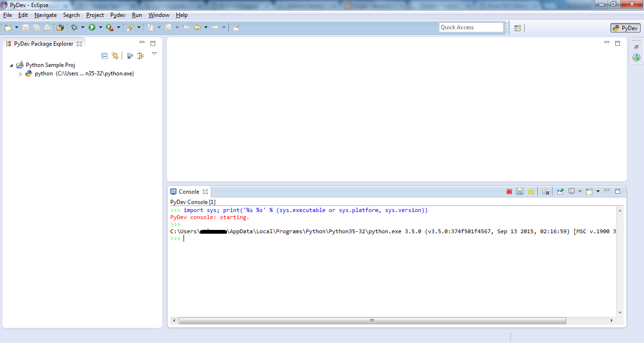The image size is (644, 343).
Task: Click the Restore icon in right trim bar
Action: click(x=636, y=47)
